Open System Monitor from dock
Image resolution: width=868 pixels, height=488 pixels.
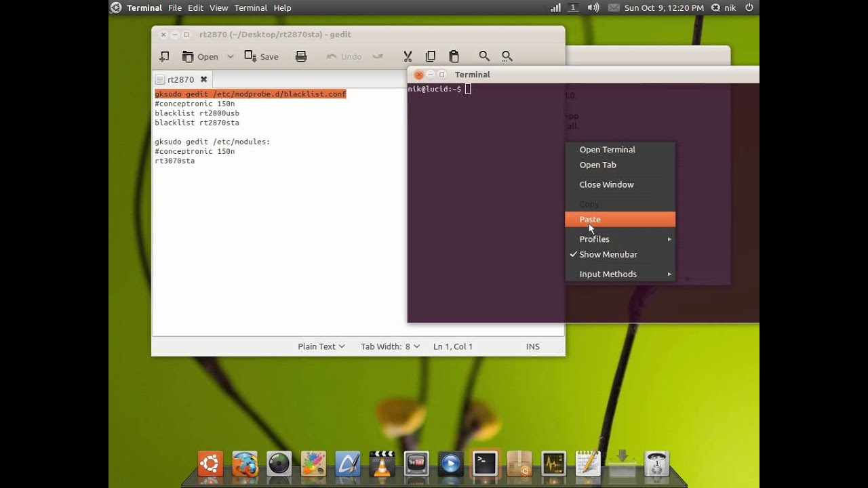coord(553,464)
